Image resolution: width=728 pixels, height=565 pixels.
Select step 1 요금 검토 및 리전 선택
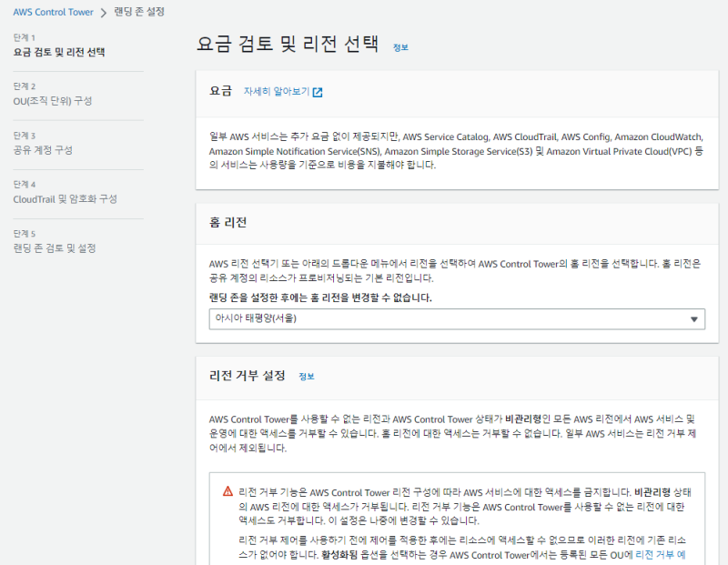[59, 52]
